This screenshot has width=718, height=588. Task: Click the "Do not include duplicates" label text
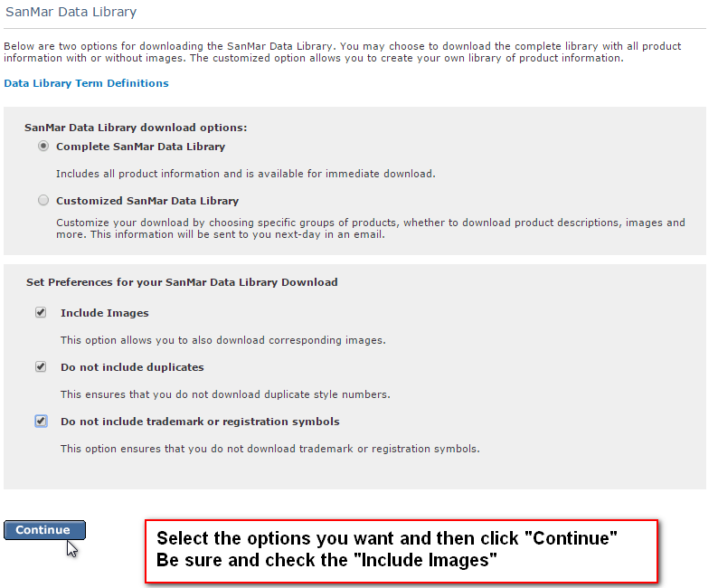(132, 367)
